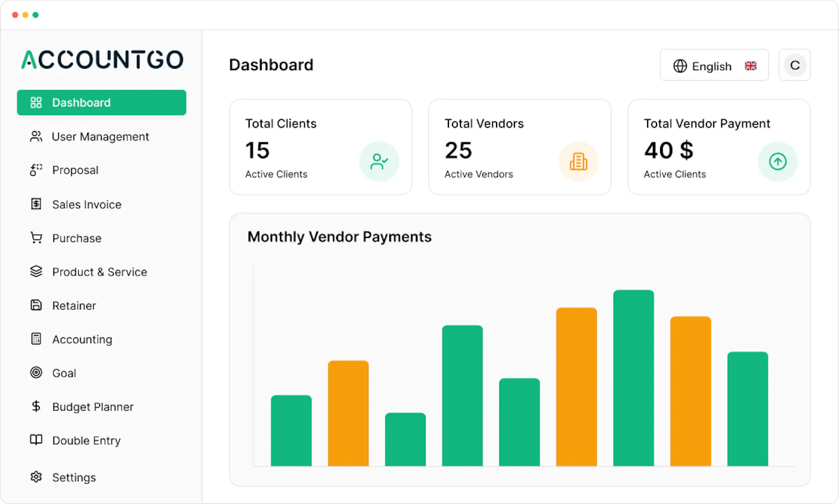The height and width of the screenshot is (504, 839).
Task: Click the Settings gear icon
Action: coord(36,477)
